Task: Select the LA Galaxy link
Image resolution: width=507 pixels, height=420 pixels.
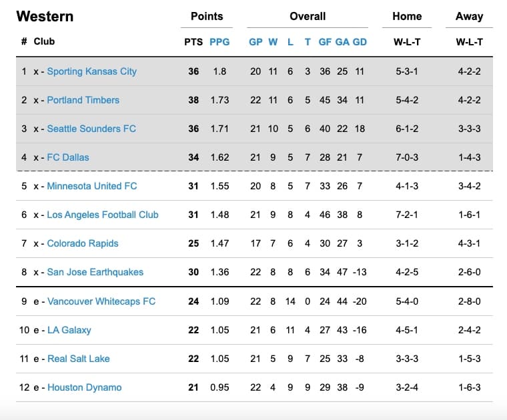Action: 69,330
